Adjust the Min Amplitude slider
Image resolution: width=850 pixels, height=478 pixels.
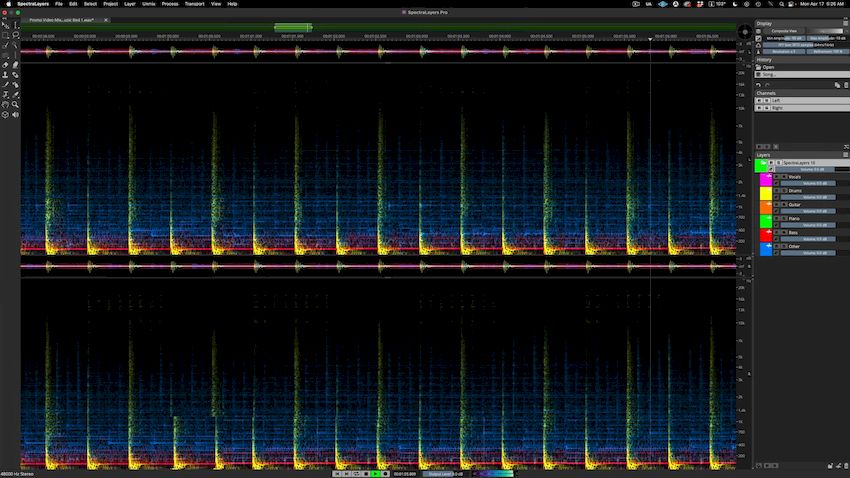click(784, 38)
